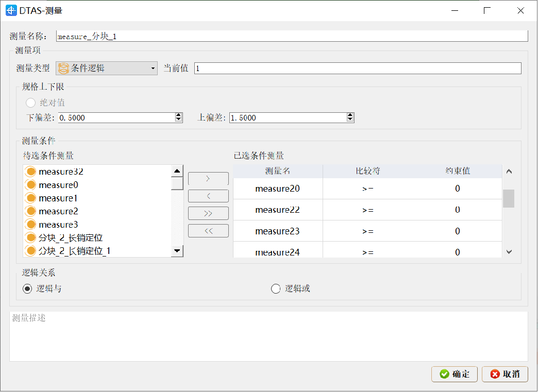Remove all measures with << button

coord(208,231)
